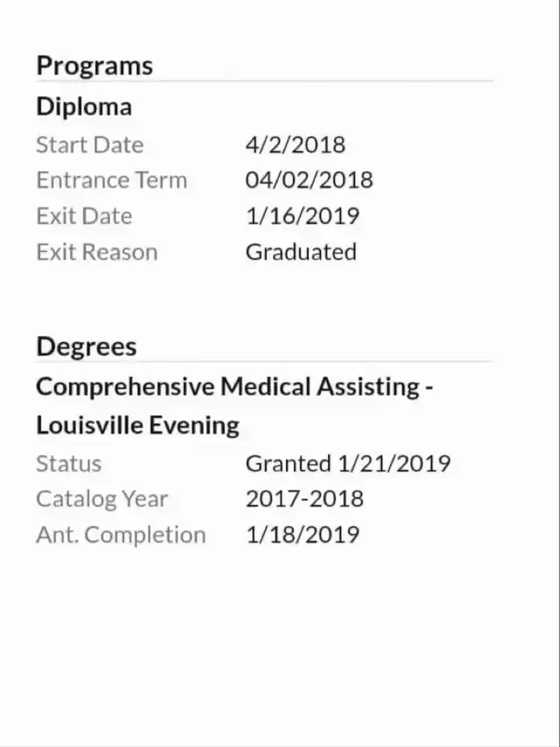Click the Catalog Year label

point(101,499)
